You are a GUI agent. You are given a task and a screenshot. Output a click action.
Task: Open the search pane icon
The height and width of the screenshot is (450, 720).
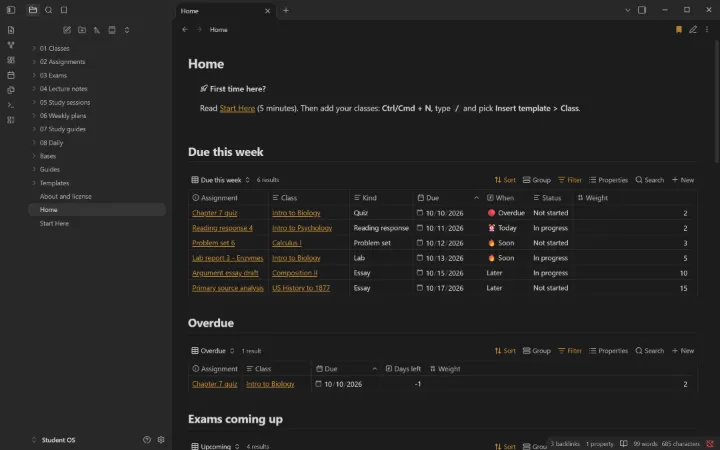[48, 10]
